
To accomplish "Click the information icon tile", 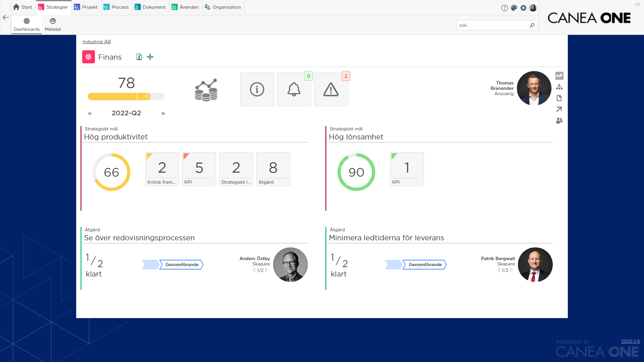I will pos(257,89).
